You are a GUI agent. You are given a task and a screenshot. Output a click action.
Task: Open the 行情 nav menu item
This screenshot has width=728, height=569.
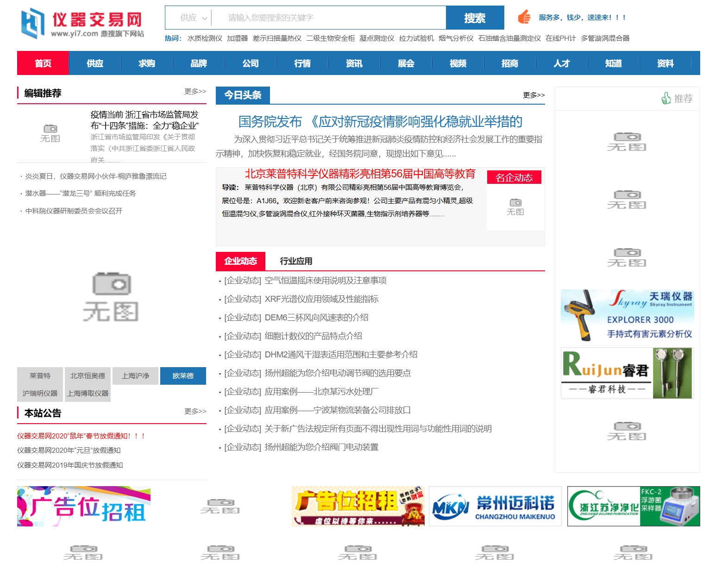click(302, 63)
